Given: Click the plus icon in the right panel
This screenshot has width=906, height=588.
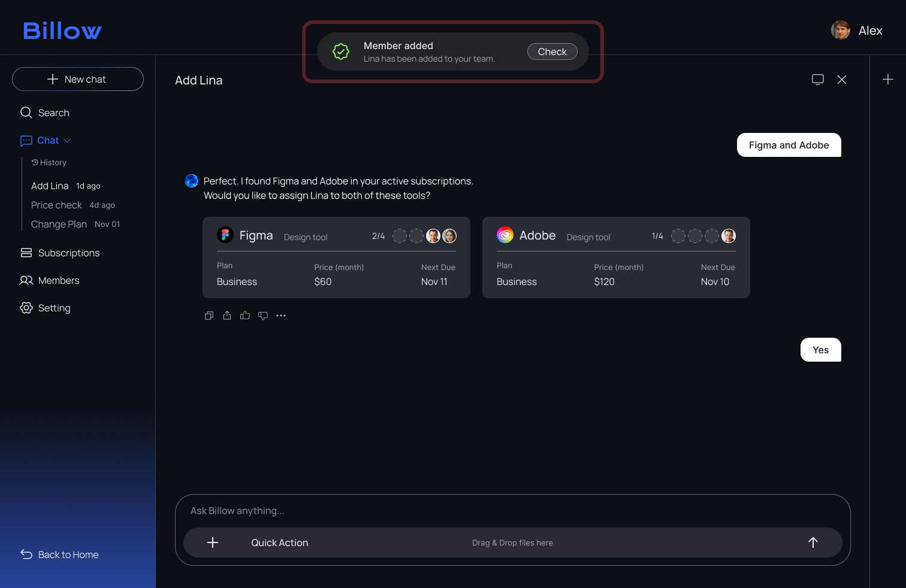Looking at the screenshot, I should (x=888, y=79).
